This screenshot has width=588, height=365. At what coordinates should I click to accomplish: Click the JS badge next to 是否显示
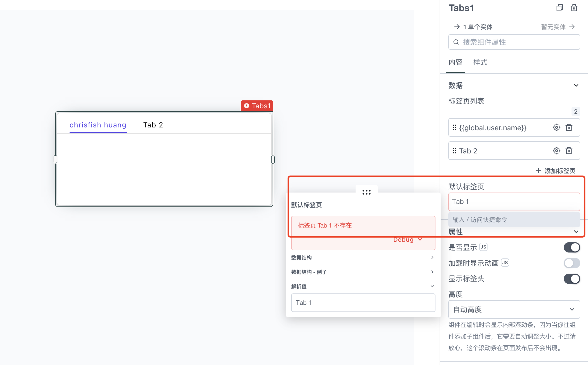483,247
